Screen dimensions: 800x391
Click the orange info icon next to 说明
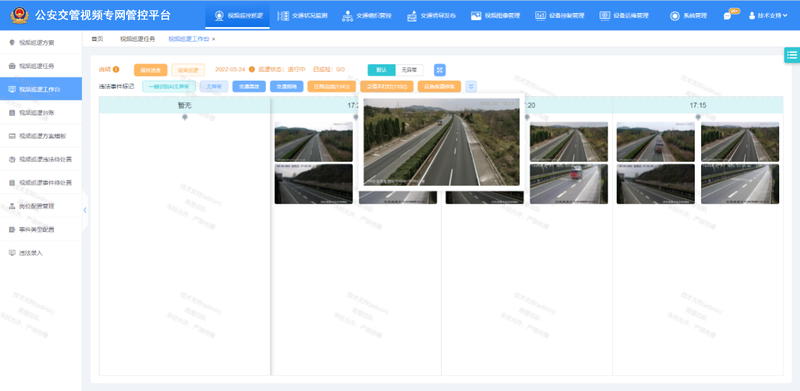[x=116, y=69]
